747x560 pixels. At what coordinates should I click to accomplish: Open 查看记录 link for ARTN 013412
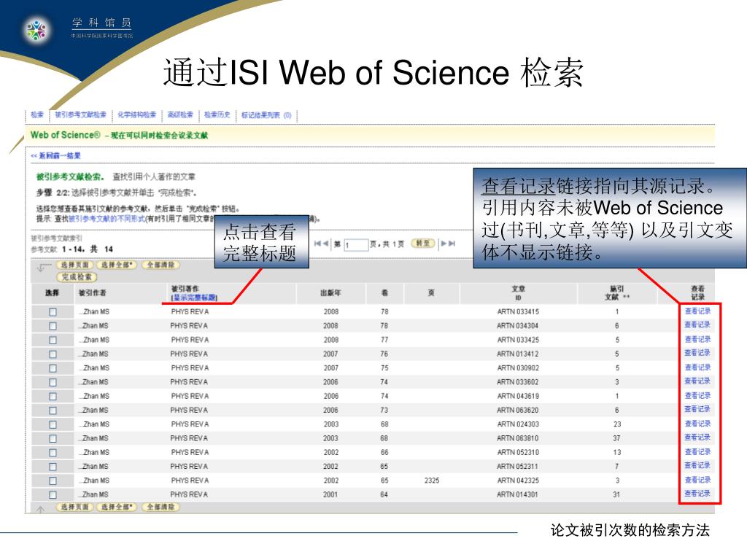[697, 353]
